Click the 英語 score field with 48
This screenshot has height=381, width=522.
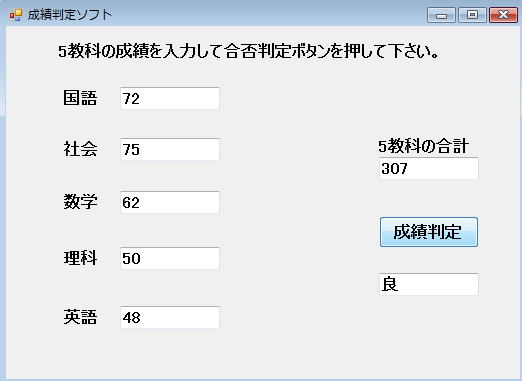click(x=170, y=317)
